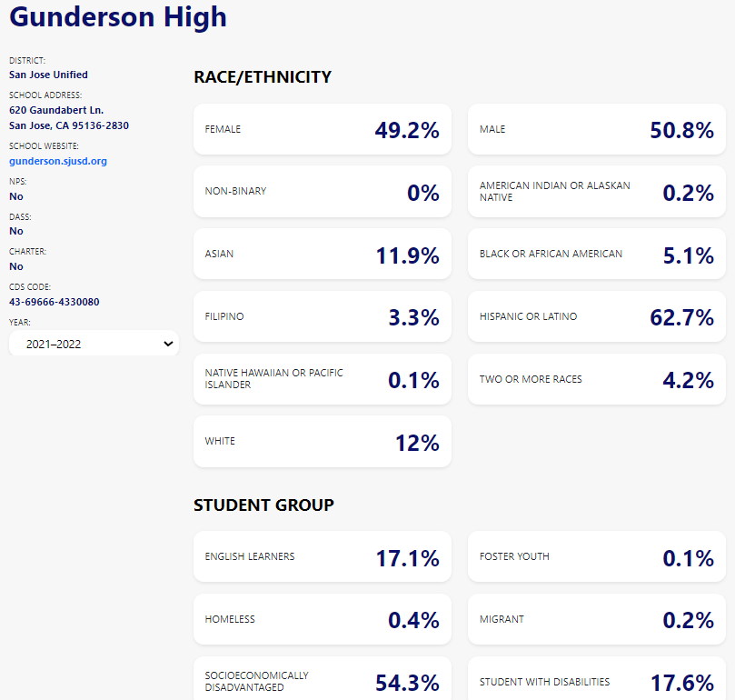Click the dropdown chevron arrow in year selector

167,344
